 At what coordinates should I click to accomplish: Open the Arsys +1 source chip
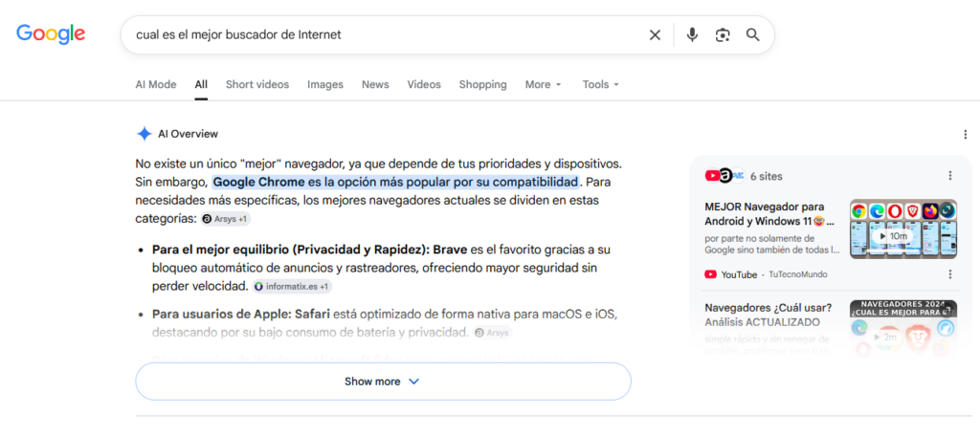pyautogui.click(x=226, y=219)
